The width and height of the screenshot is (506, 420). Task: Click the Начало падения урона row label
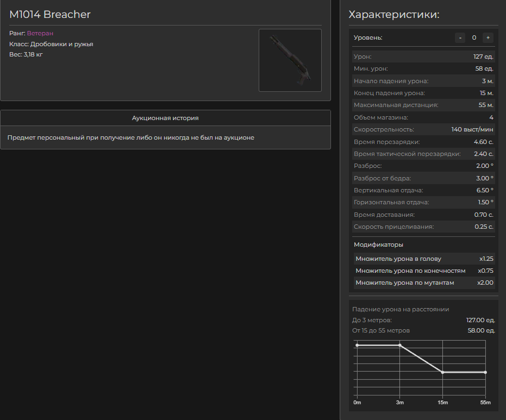pos(391,81)
